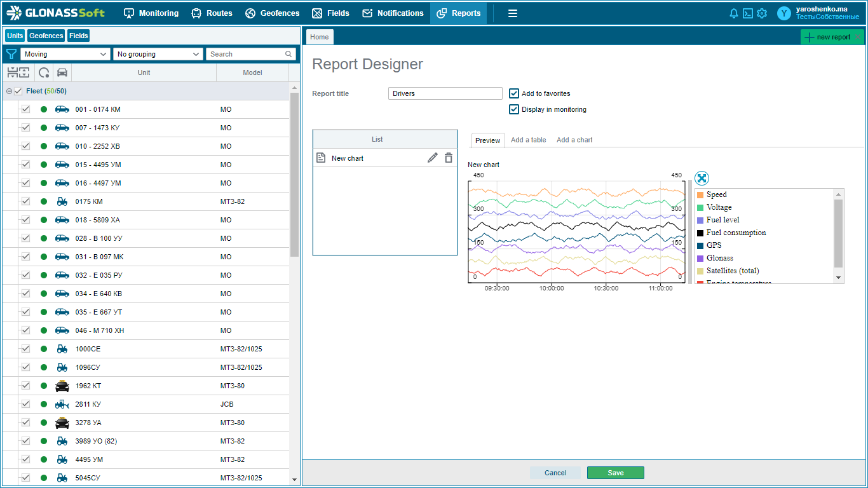Open the hamburger menu icon

coord(513,13)
